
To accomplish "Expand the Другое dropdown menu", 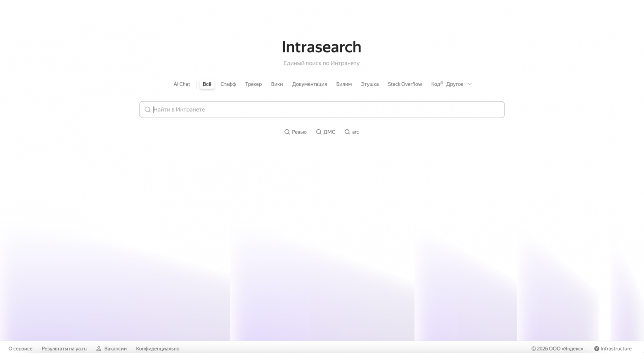I will [459, 84].
